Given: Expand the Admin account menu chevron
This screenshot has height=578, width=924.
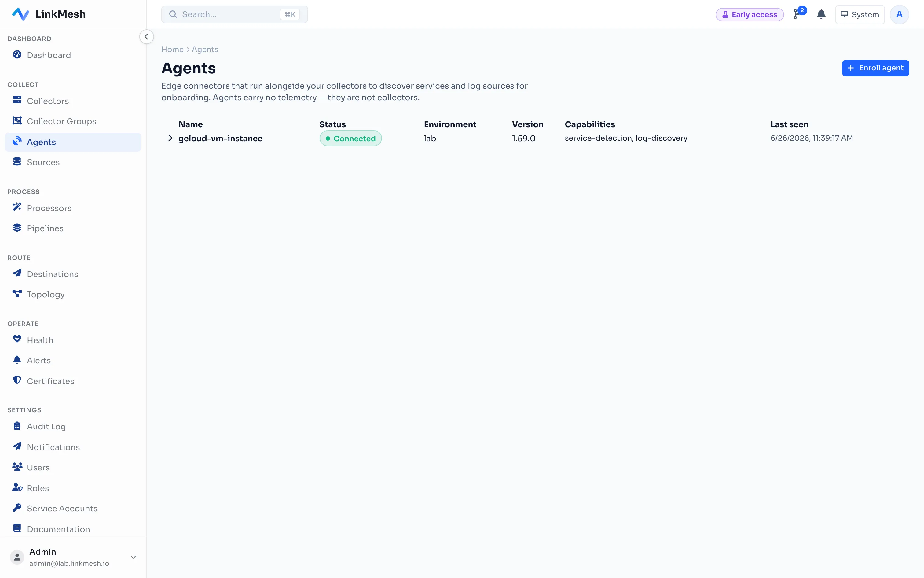Looking at the screenshot, I should click(133, 557).
